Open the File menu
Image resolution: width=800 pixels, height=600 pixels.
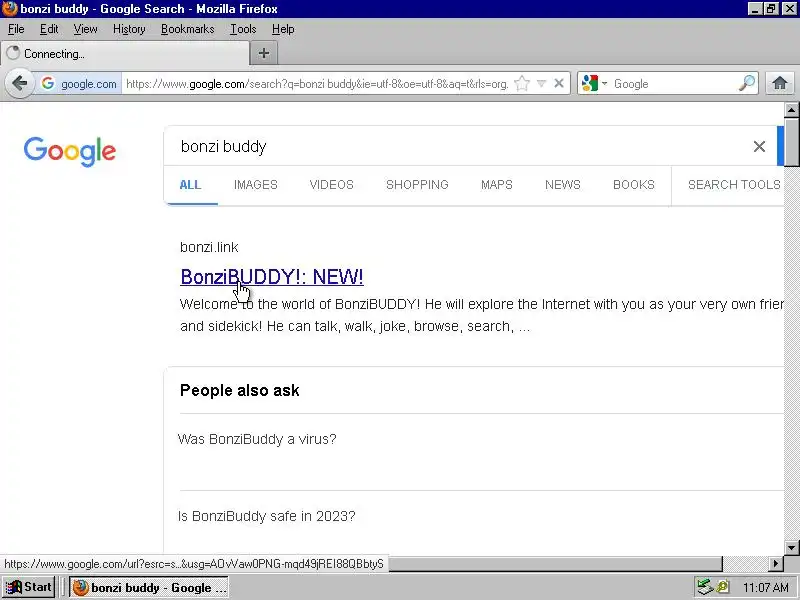[16, 29]
